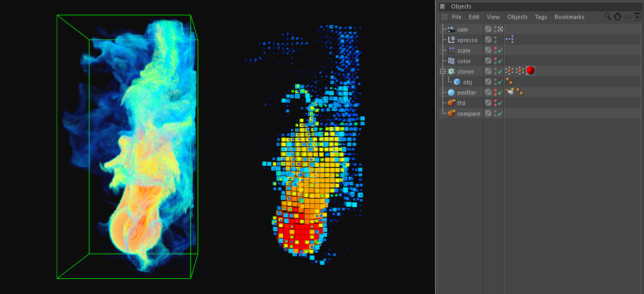Toggle layer box of obj object
This screenshot has width=644, height=294.
tap(488, 82)
